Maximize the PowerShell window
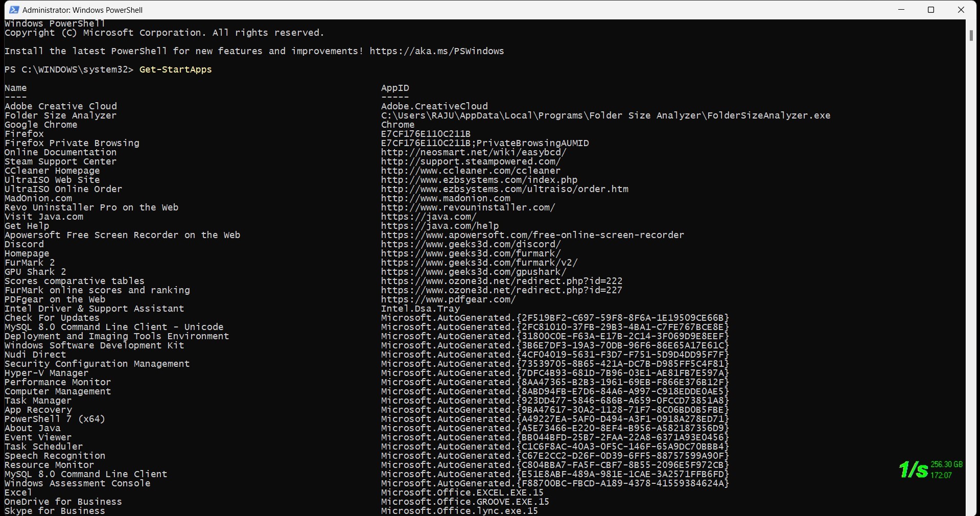Image resolution: width=980 pixels, height=516 pixels. pyautogui.click(x=931, y=10)
